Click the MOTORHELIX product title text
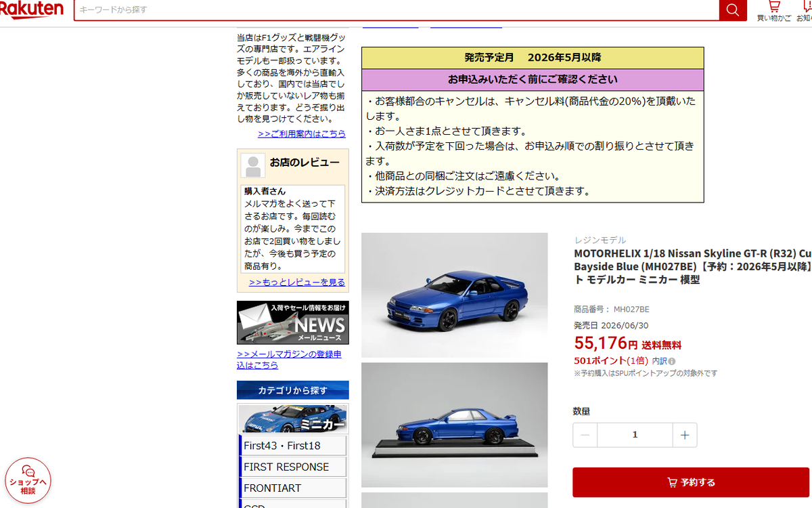The width and height of the screenshot is (812, 508). coord(692,266)
